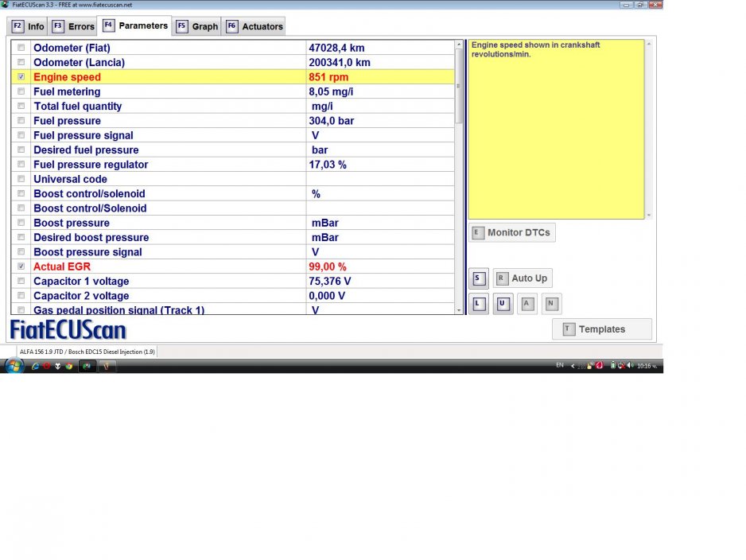
Task: Disable the Actual EGR parameter checkbox
Action: [x=21, y=266]
